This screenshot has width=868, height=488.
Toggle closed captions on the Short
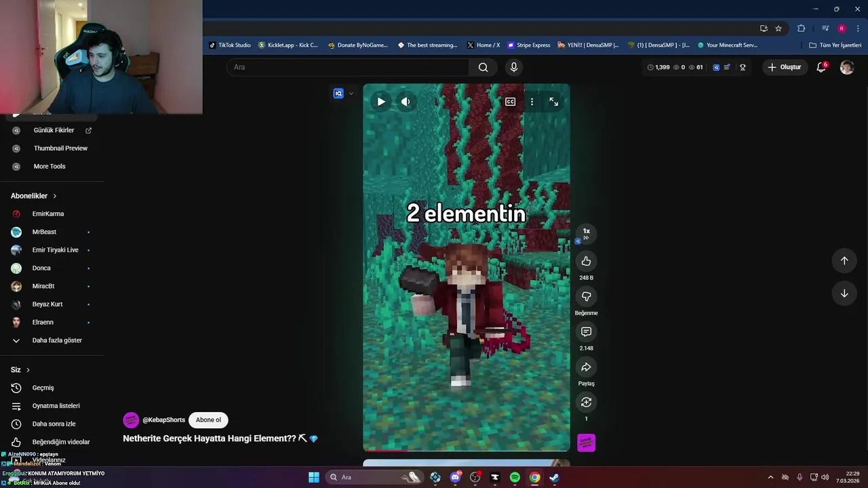point(510,102)
